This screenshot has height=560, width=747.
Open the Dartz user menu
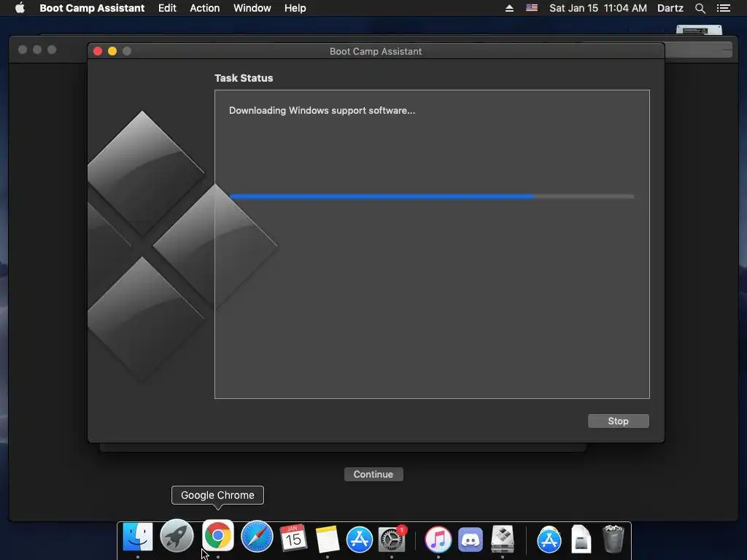point(670,8)
